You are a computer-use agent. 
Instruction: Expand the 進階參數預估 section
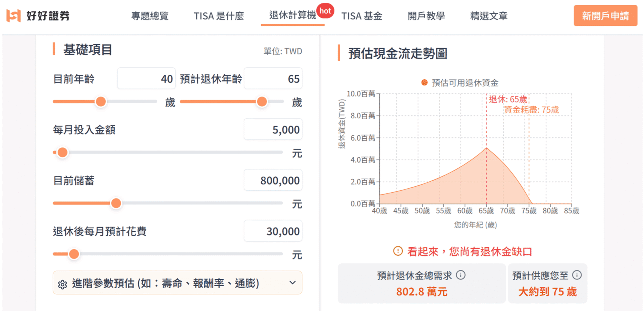coord(292,283)
